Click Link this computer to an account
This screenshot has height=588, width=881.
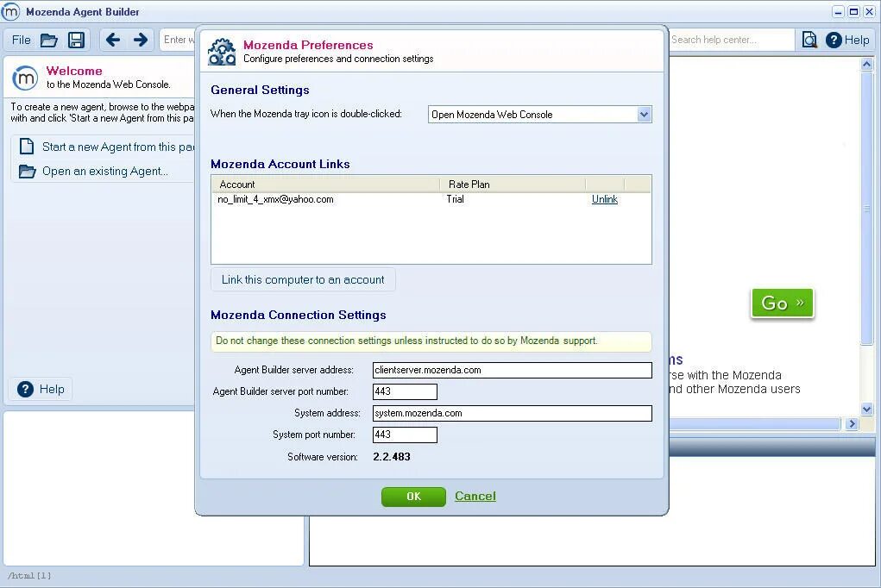[x=303, y=279]
